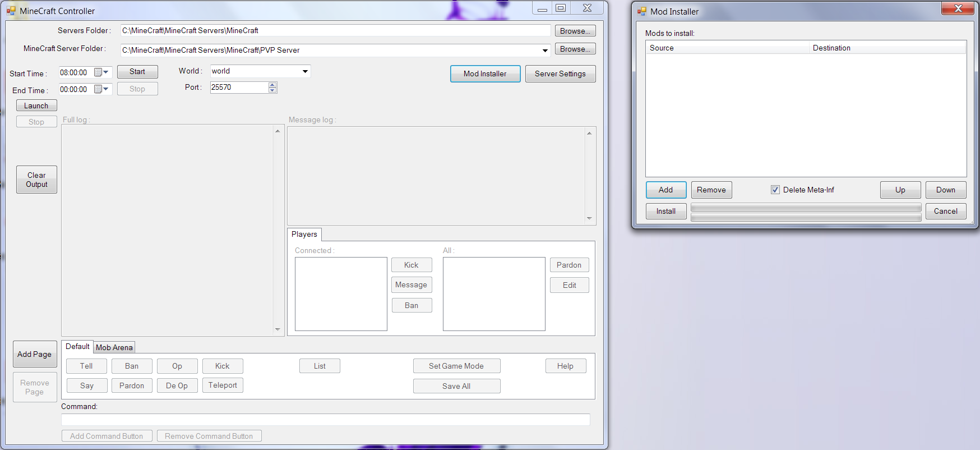Click the Say command button
The height and width of the screenshot is (450, 980).
[x=86, y=385]
